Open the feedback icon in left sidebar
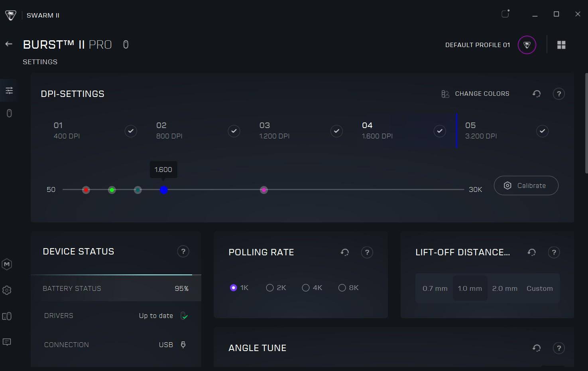Image resolution: width=588 pixels, height=371 pixels. [x=7, y=342]
